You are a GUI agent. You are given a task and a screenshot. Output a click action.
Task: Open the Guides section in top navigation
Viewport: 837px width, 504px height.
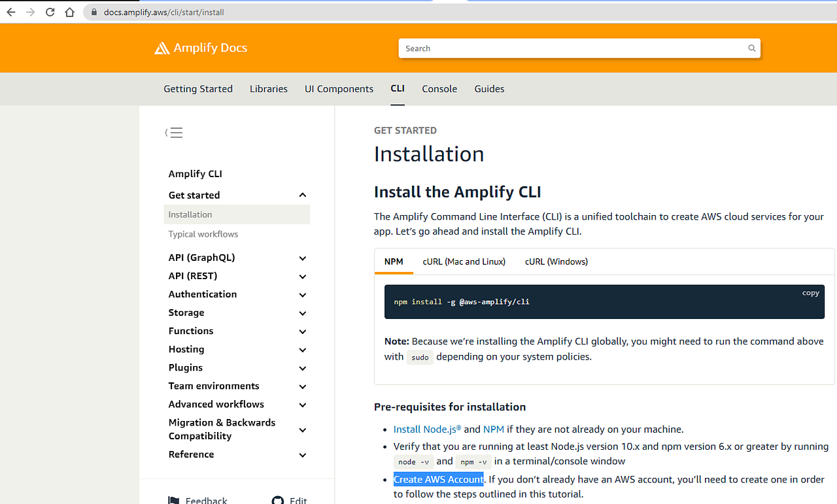[489, 89]
